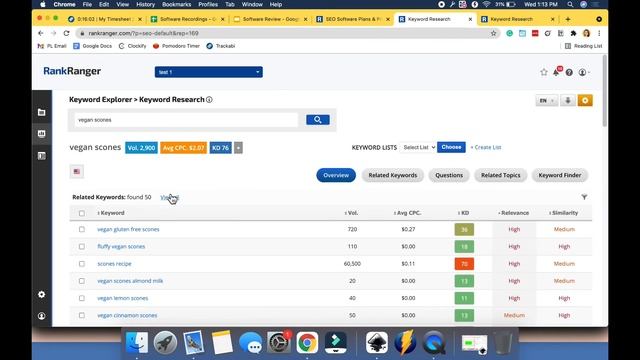Open settings gear in left sidebar
640x360 pixels.
(x=42, y=294)
